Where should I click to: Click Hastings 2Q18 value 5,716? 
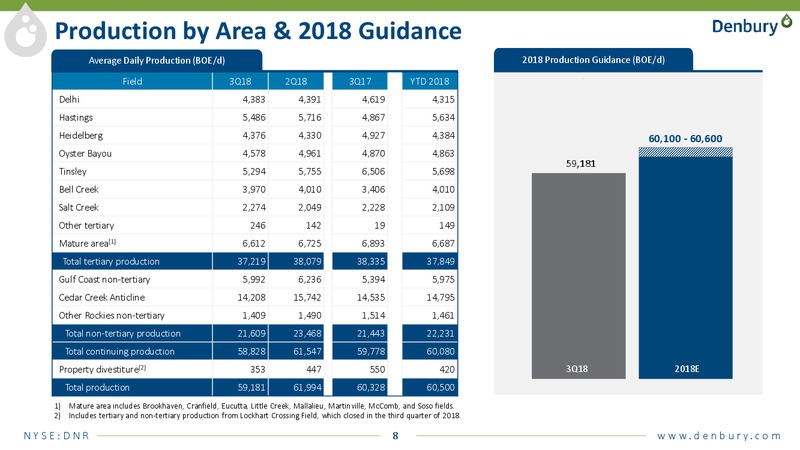coord(310,117)
